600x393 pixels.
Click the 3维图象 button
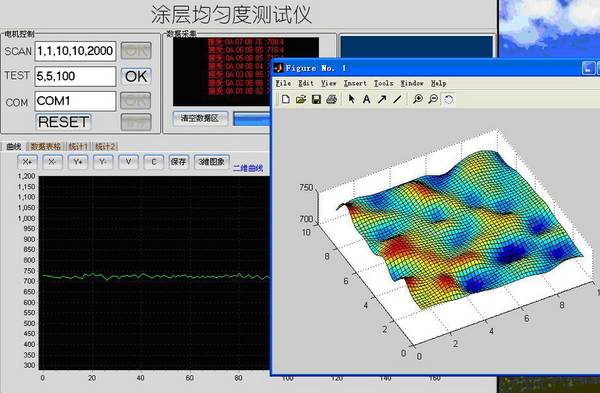[212, 162]
